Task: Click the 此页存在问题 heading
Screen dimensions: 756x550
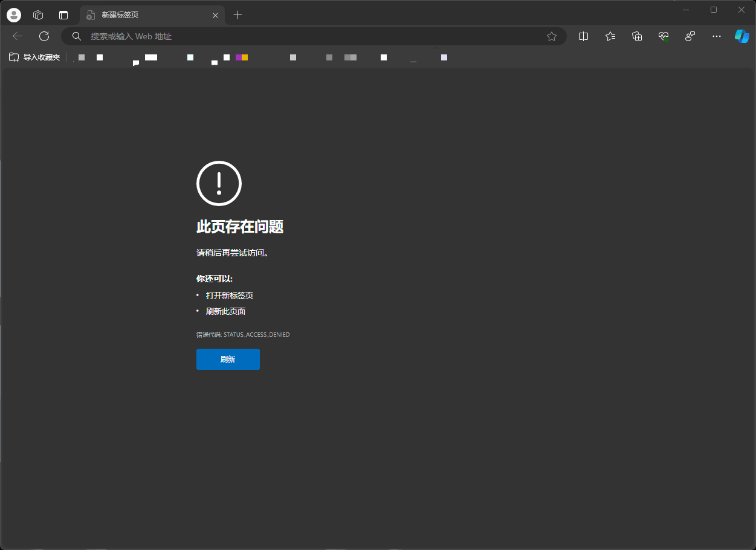Action: pyautogui.click(x=240, y=227)
